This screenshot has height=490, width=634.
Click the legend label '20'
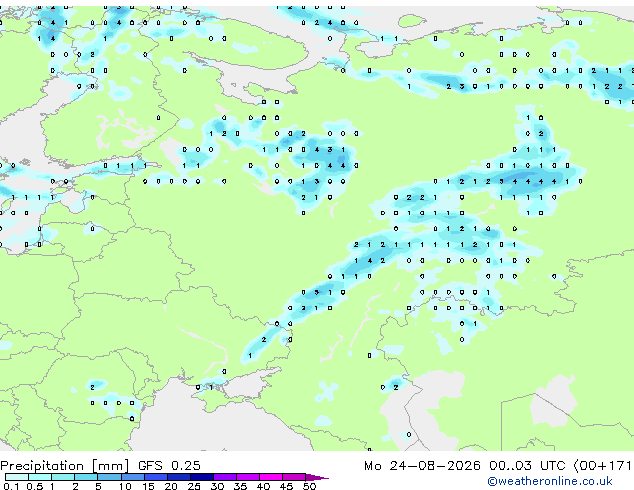point(171,486)
